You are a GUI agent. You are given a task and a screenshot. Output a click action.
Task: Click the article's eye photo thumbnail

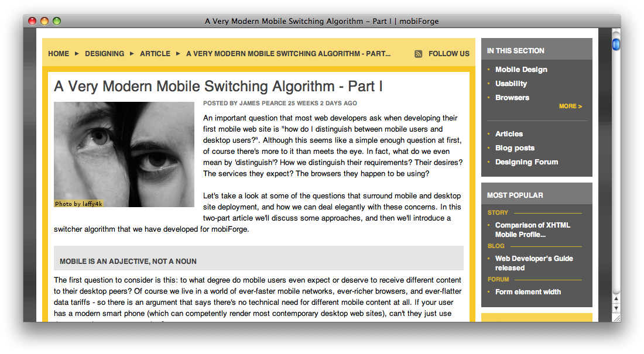(x=124, y=154)
